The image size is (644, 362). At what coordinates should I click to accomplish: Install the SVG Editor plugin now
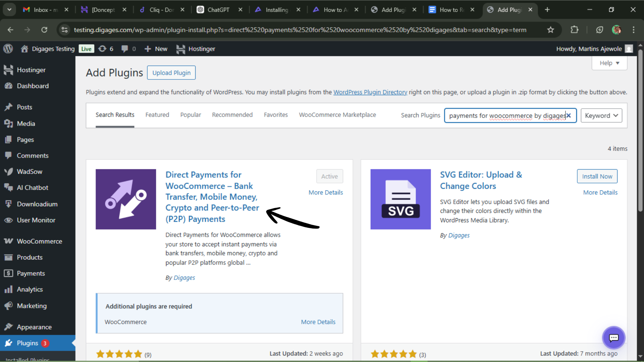[x=597, y=176]
